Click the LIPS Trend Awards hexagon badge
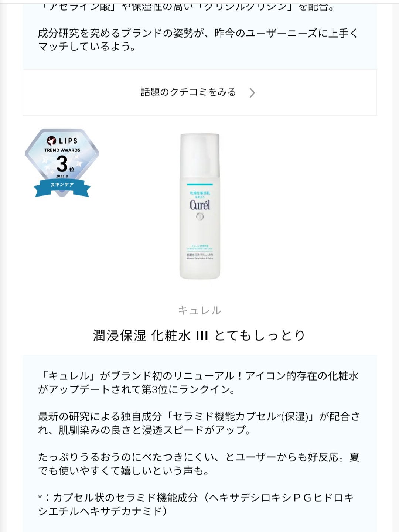Image resolution: width=399 pixels, height=532 pixels. pyautogui.click(x=62, y=163)
